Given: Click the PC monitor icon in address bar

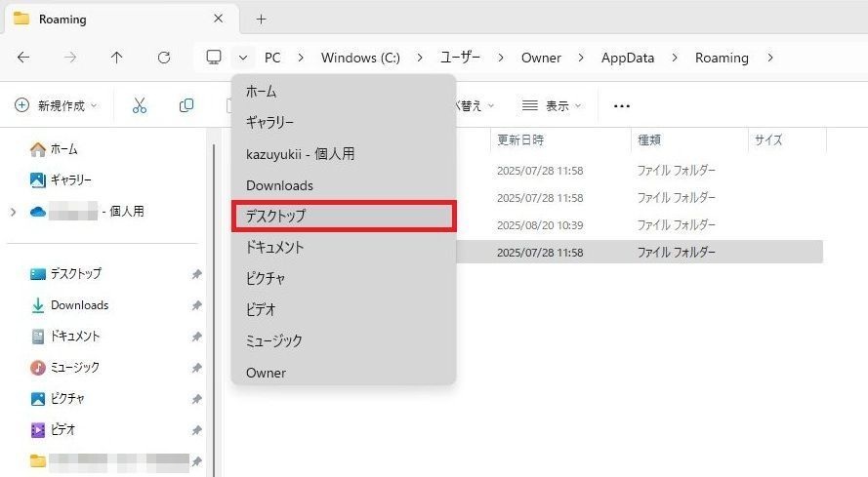Looking at the screenshot, I should (x=214, y=58).
